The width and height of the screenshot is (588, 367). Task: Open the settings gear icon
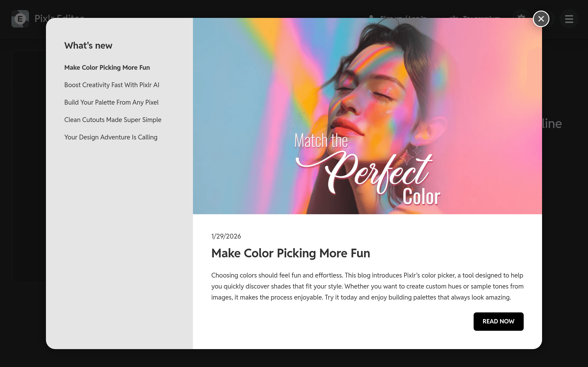(521, 16)
